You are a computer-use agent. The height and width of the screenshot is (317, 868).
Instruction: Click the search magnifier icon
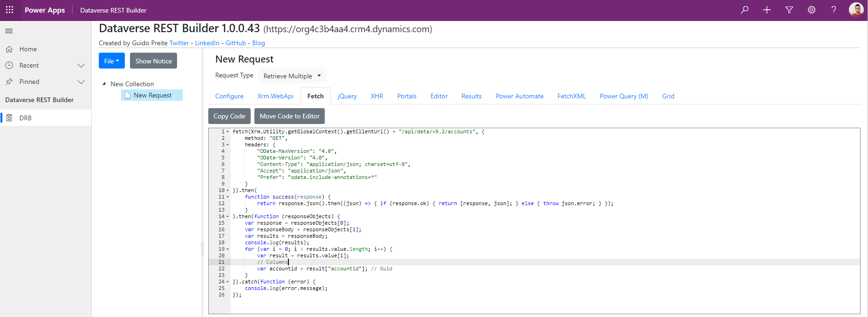pyautogui.click(x=745, y=10)
